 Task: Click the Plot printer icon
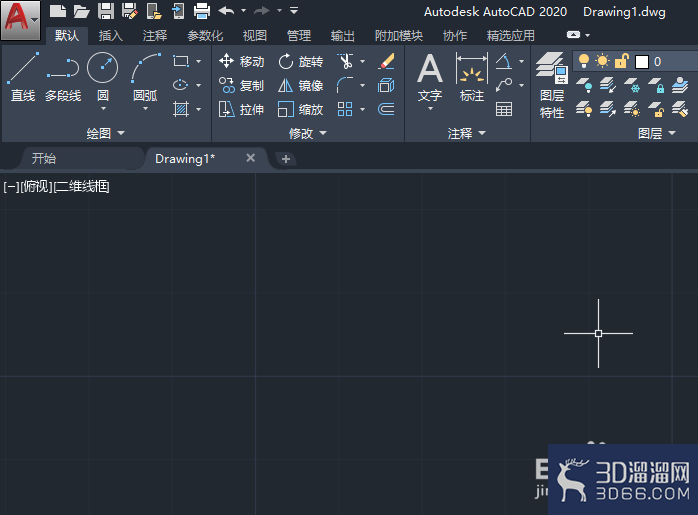click(202, 11)
